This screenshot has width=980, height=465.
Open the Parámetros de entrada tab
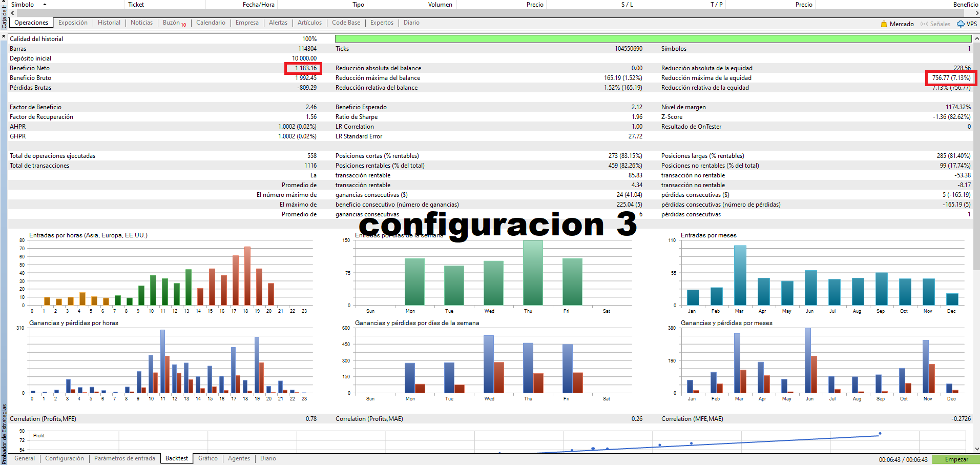pyautogui.click(x=124, y=458)
